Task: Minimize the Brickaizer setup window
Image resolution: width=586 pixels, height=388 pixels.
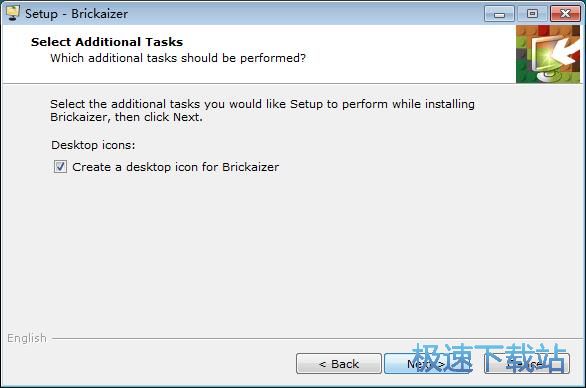Action: coord(499,14)
